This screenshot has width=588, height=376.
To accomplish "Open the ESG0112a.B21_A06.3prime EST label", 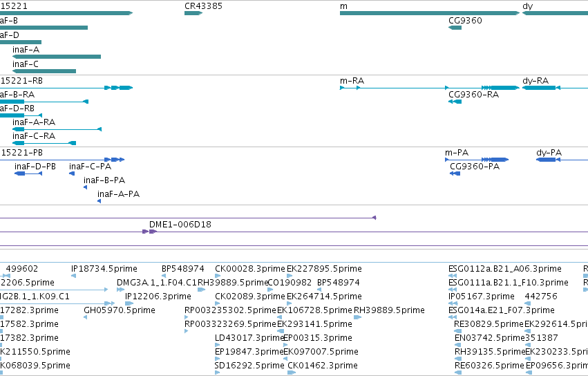I will point(505,269).
